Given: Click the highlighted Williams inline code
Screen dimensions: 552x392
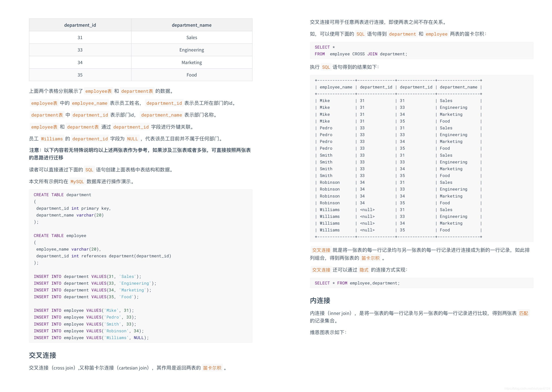Looking at the screenshot, I should click(52, 139).
